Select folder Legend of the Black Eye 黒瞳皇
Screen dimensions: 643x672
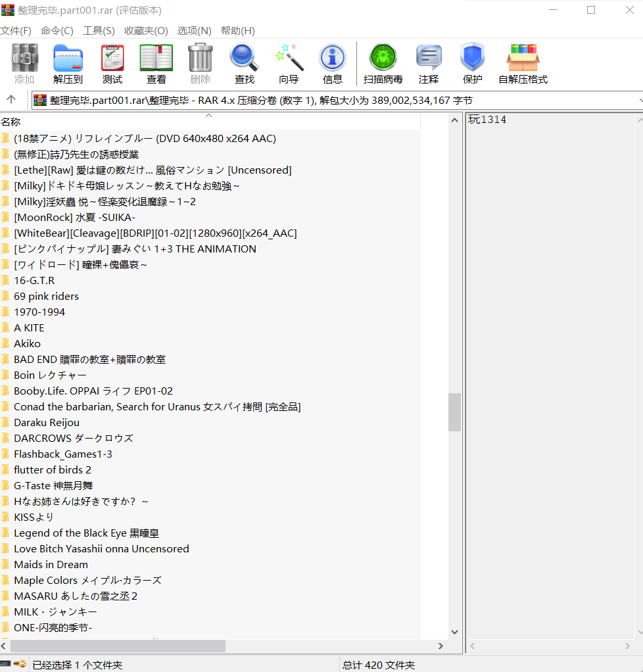[x=87, y=533]
